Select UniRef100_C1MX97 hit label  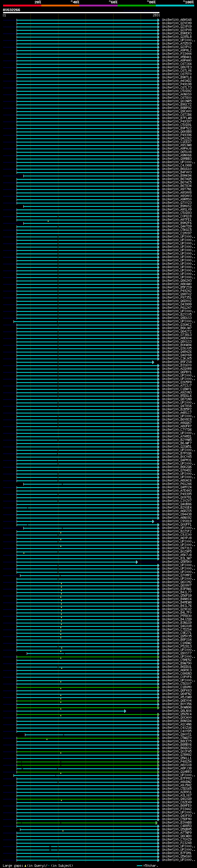point(177,233)
